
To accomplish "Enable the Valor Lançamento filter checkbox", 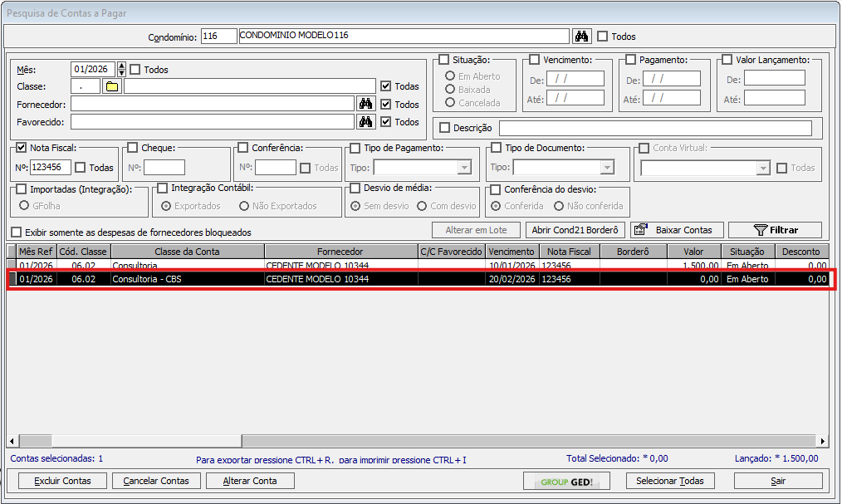I will [727, 60].
